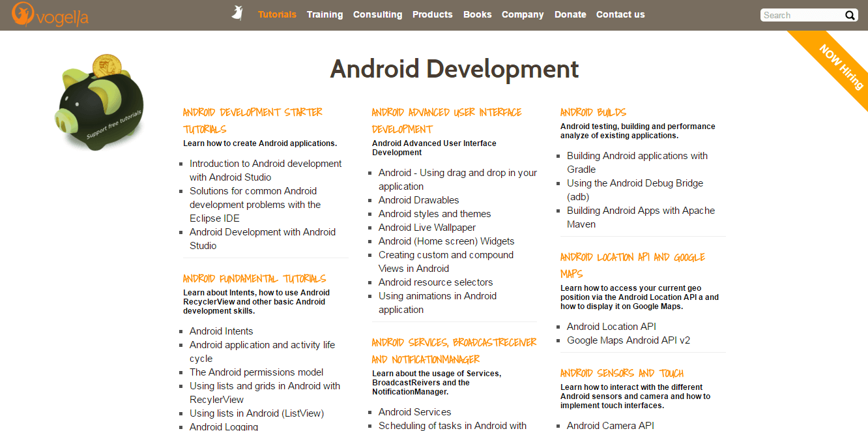Open the Android Services list link

[x=415, y=412]
